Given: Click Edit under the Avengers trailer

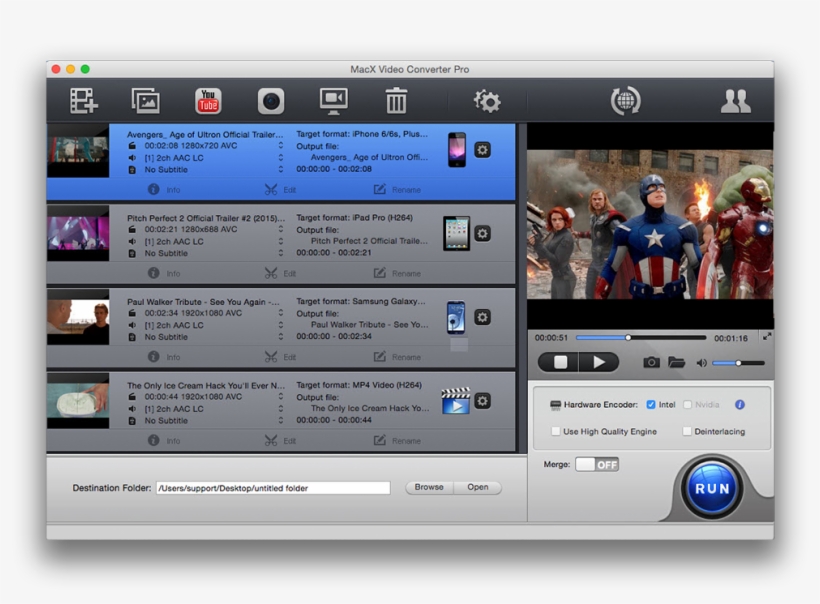Looking at the screenshot, I should click(280, 189).
